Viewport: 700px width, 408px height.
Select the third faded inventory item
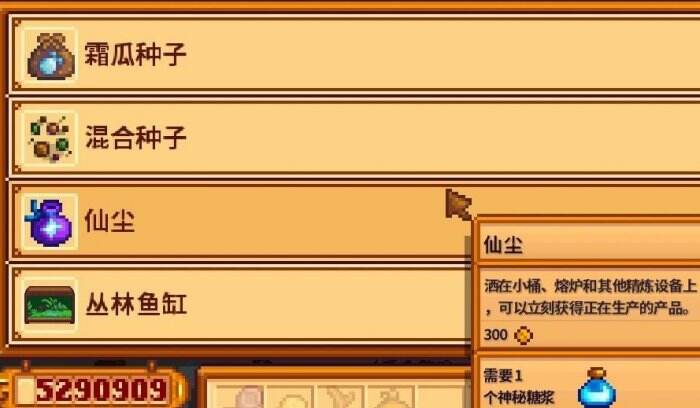[343, 395]
